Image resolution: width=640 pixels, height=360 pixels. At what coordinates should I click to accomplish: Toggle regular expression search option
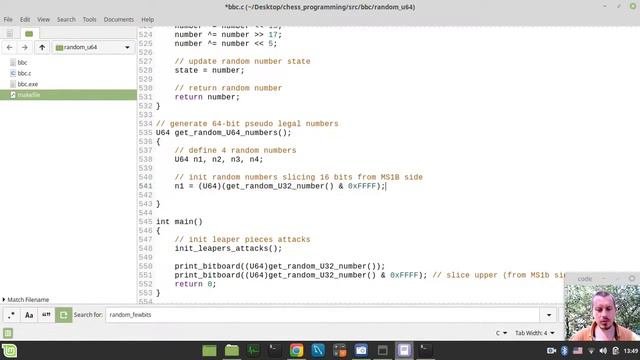pos(11,315)
